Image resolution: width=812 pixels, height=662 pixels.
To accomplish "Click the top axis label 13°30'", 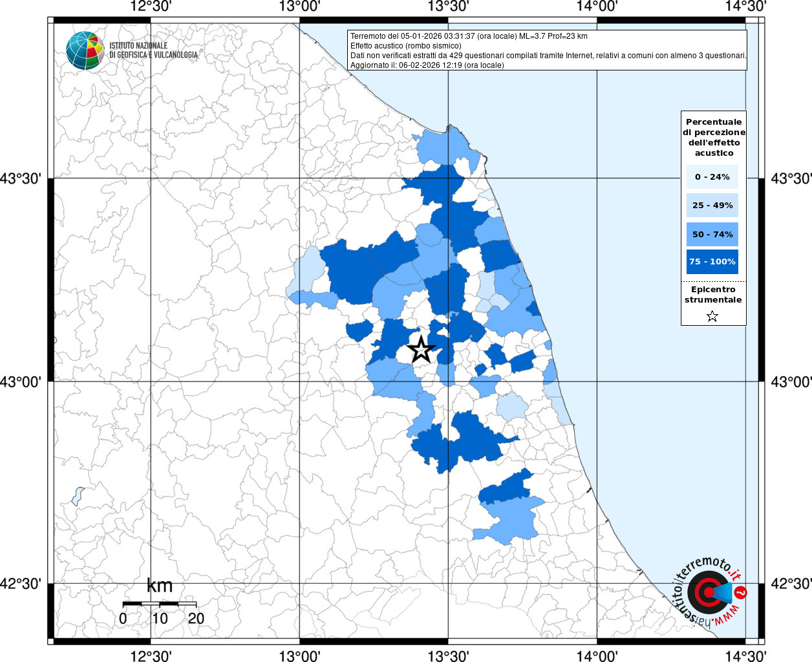I will pyautogui.click(x=448, y=6).
